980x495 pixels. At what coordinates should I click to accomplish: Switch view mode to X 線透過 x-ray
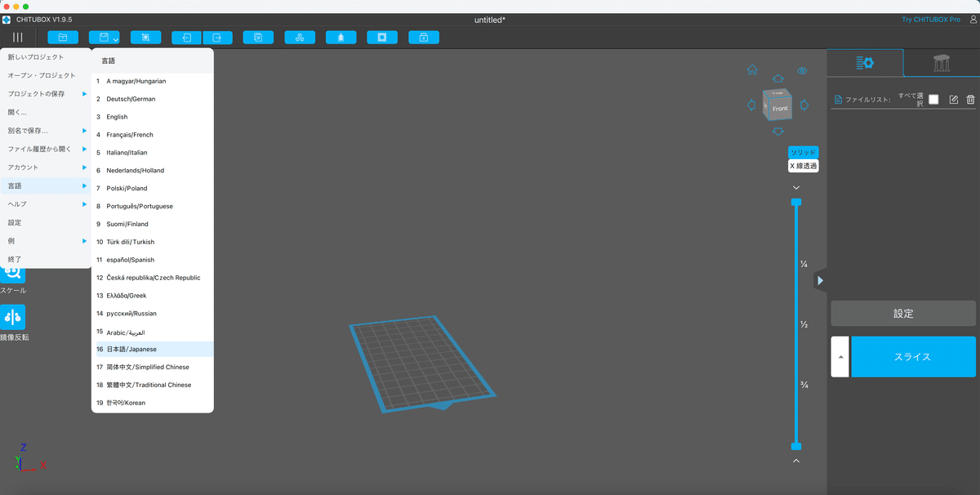(803, 165)
